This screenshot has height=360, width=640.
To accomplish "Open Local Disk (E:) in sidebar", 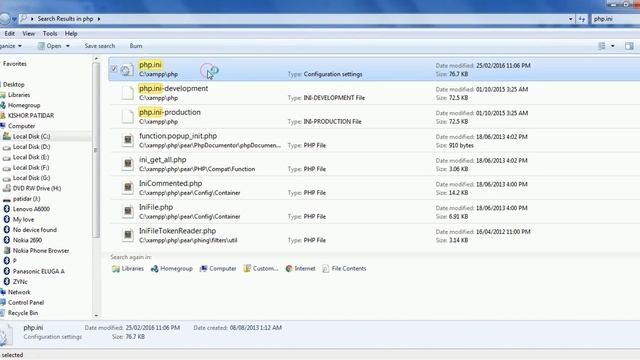I will (x=31, y=157).
